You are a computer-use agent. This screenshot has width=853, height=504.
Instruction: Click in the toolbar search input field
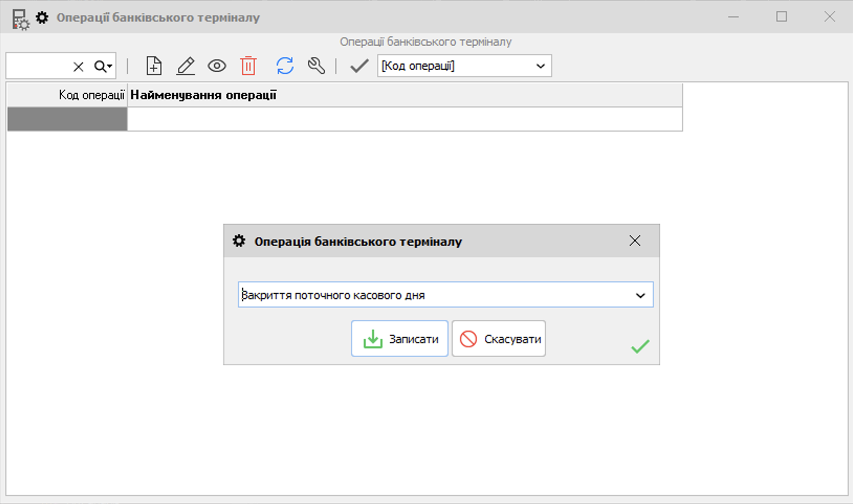pyautogui.click(x=38, y=67)
